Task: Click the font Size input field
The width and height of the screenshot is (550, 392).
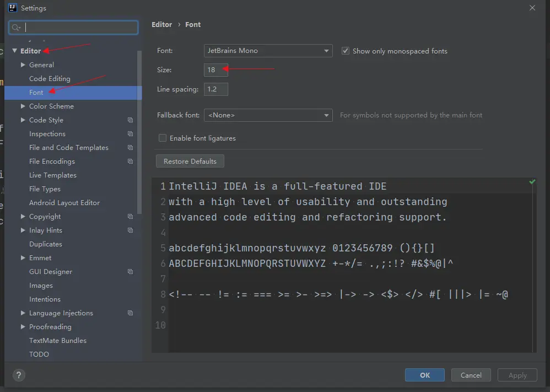Action: (215, 70)
